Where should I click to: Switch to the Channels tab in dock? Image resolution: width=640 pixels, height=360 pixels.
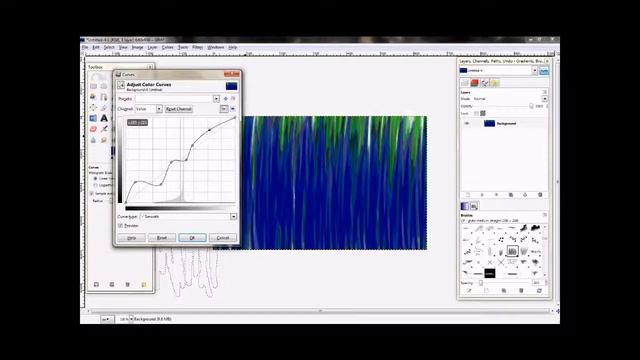pos(474,83)
